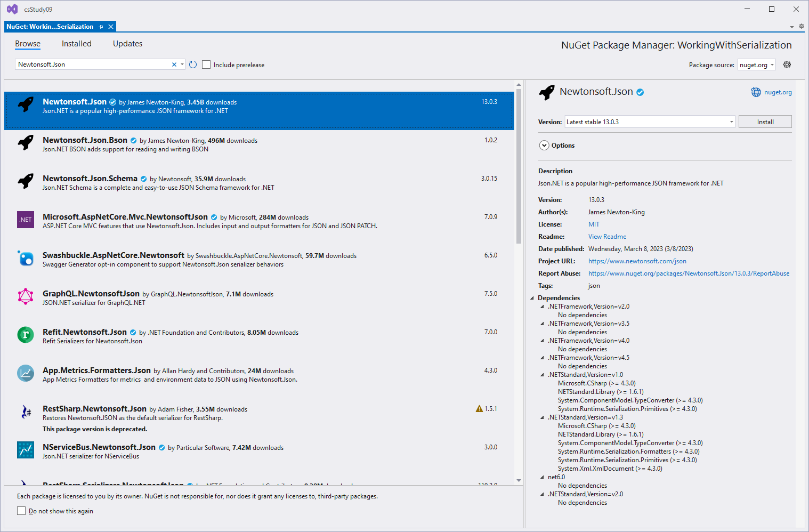The height and width of the screenshot is (532, 809).
Task: Switch to Updates tab
Action: tap(127, 44)
